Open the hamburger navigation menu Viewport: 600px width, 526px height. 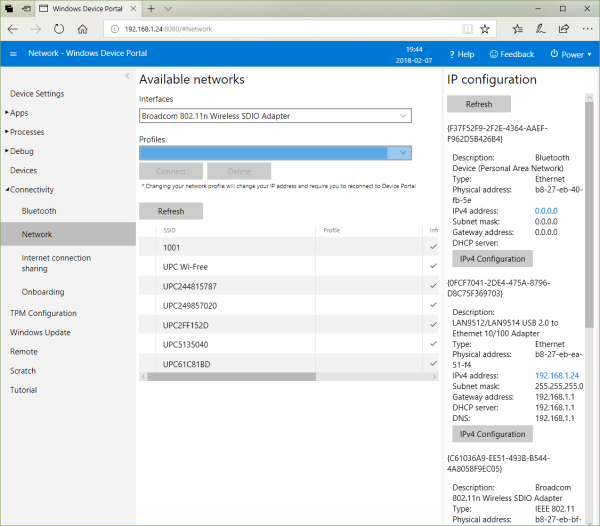(x=13, y=54)
